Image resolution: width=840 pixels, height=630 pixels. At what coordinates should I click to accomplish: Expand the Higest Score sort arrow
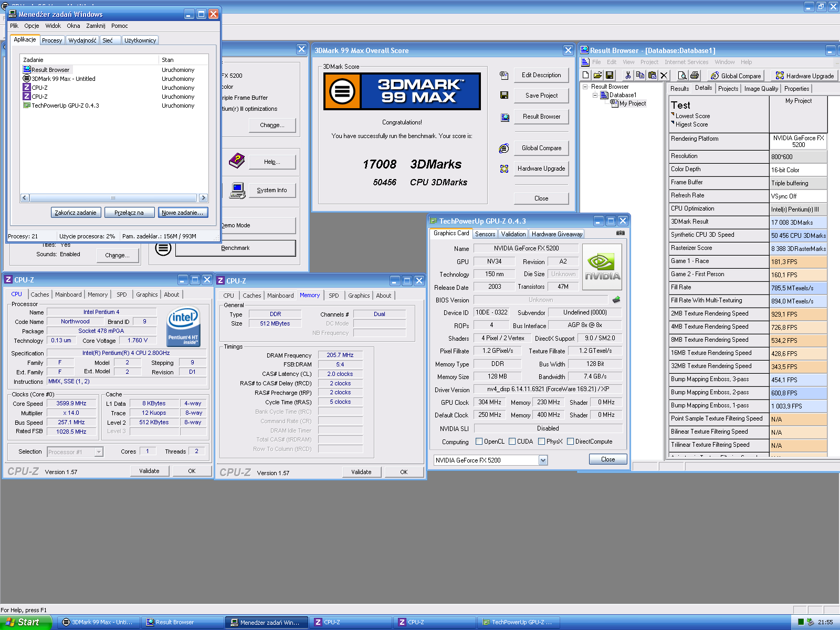point(673,122)
